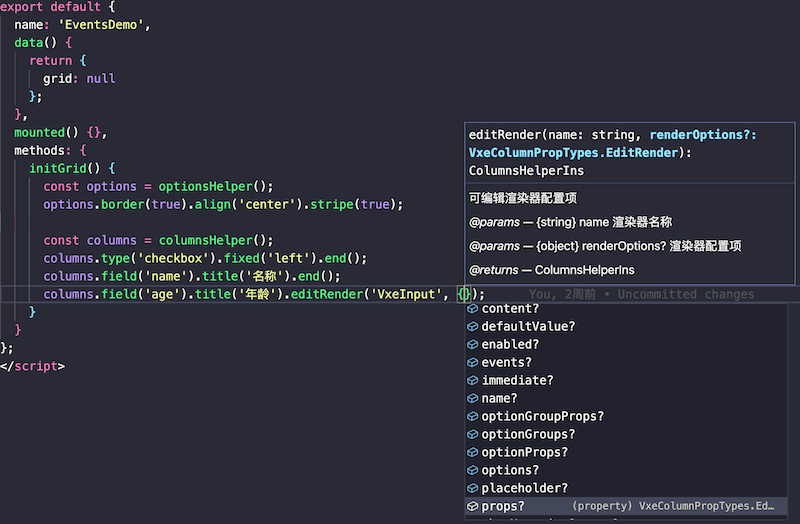The height and width of the screenshot is (524, 800).
Task: Click the return keyword
Action: pyautogui.click(x=51, y=61)
